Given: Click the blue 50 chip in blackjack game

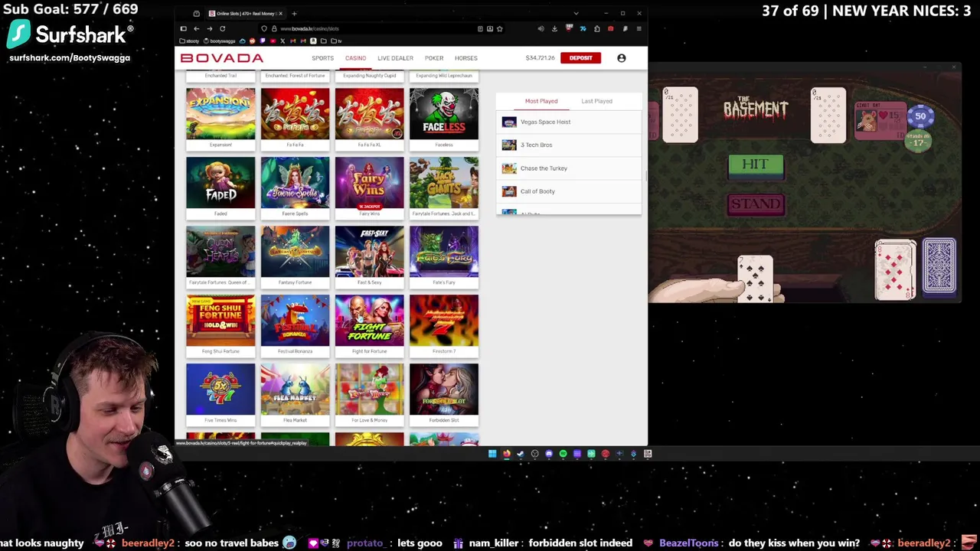Looking at the screenshot, I should tap(920, 116).
